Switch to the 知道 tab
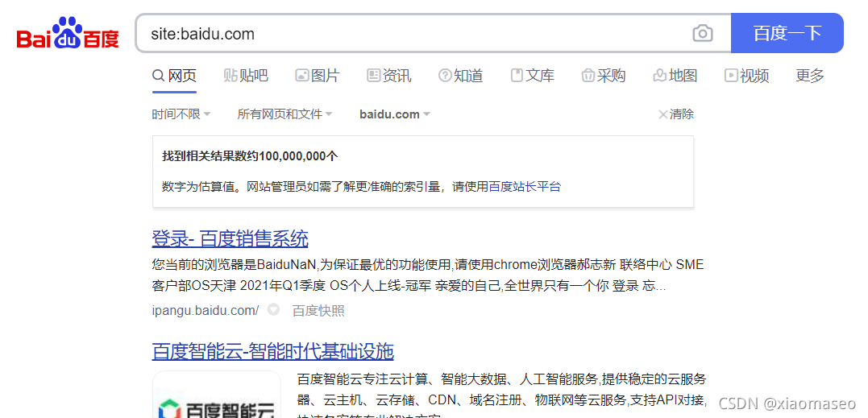868x418 pixels. click(460, 76)
